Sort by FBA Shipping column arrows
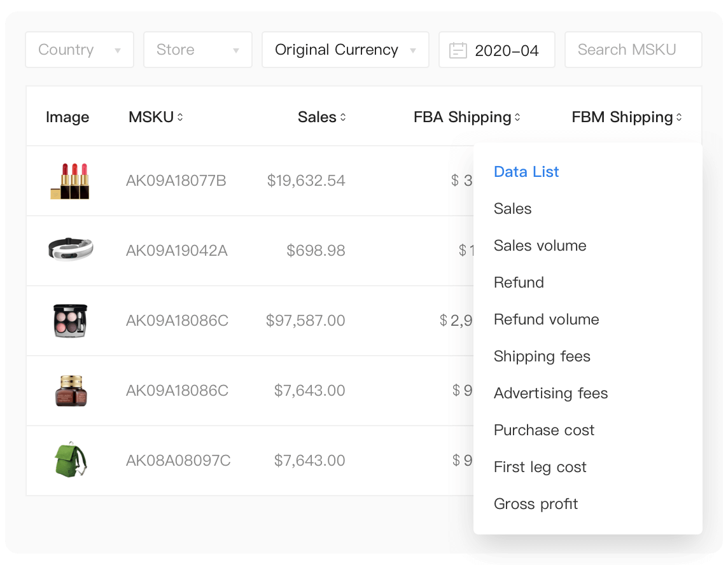The image size is (728, 565). pyautogui.click(x=517, y=117)
